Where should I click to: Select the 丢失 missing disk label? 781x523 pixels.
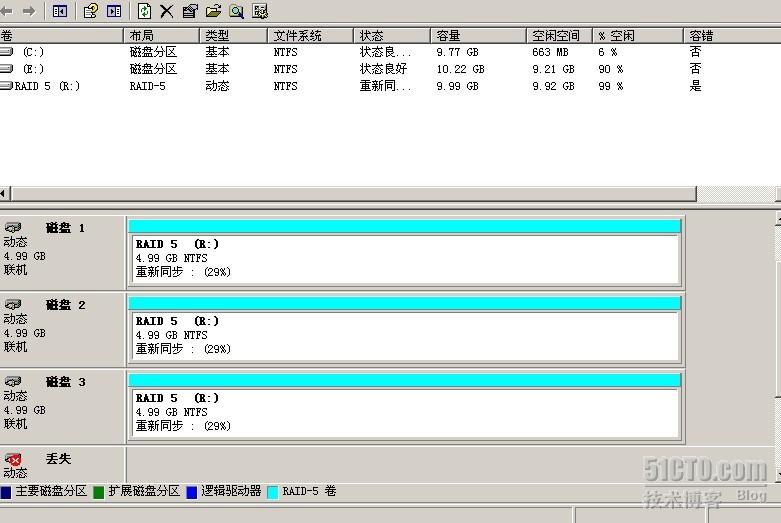[x=58, y=459]
